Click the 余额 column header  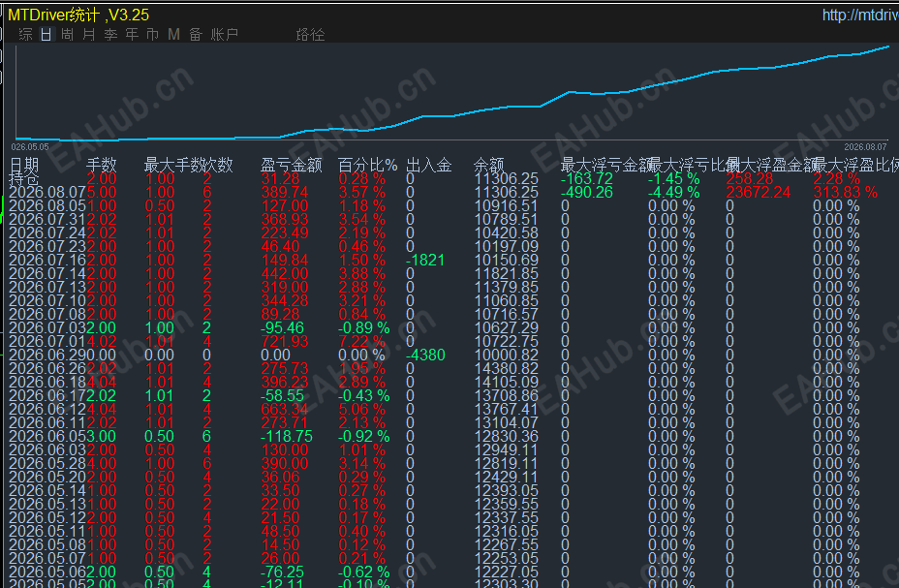[x=488, y=165]
